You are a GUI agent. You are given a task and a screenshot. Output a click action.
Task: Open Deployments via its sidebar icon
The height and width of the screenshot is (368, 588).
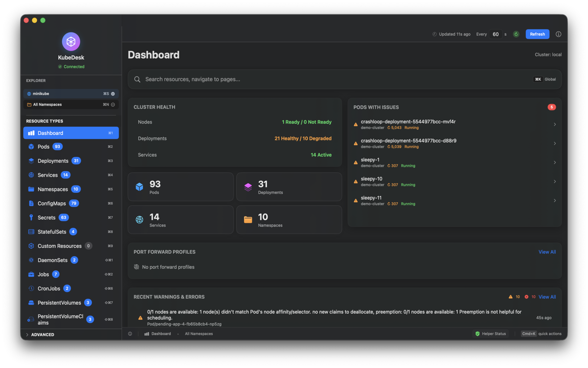click(x=32, y=160)
